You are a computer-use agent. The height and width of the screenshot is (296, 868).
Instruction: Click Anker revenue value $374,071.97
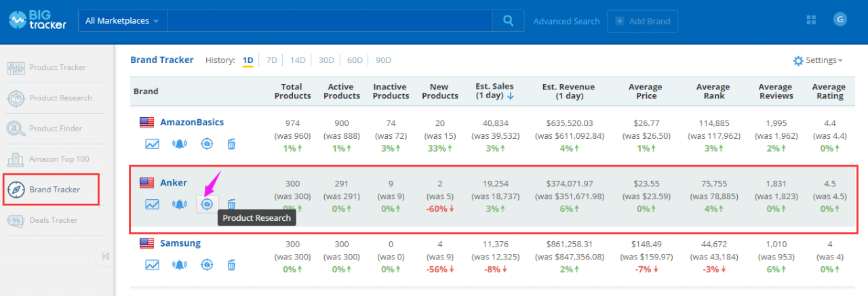[x=568, y=183]
